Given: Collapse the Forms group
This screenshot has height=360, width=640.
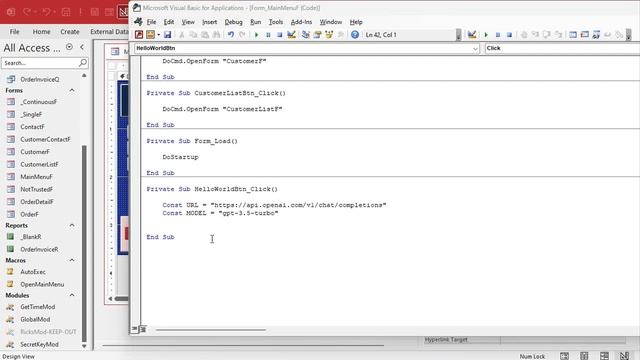Looking at the screenshot, I should click(72, 90).
